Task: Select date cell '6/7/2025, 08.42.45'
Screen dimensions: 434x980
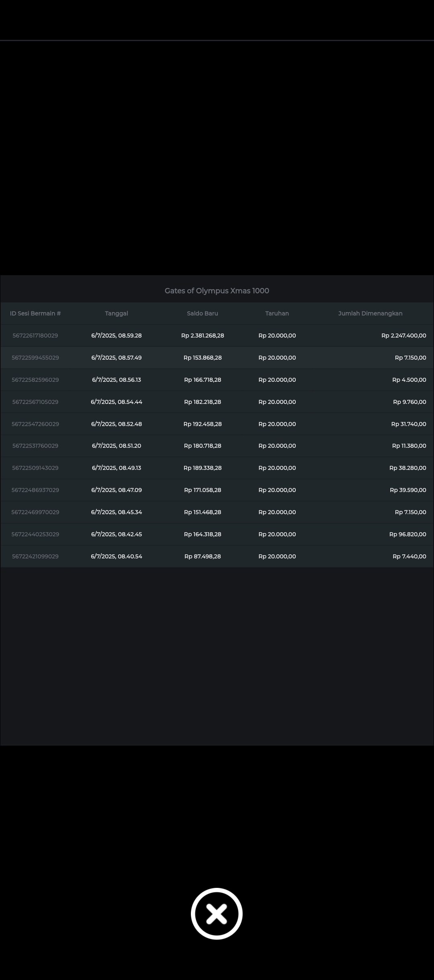Action: [117, 534]
